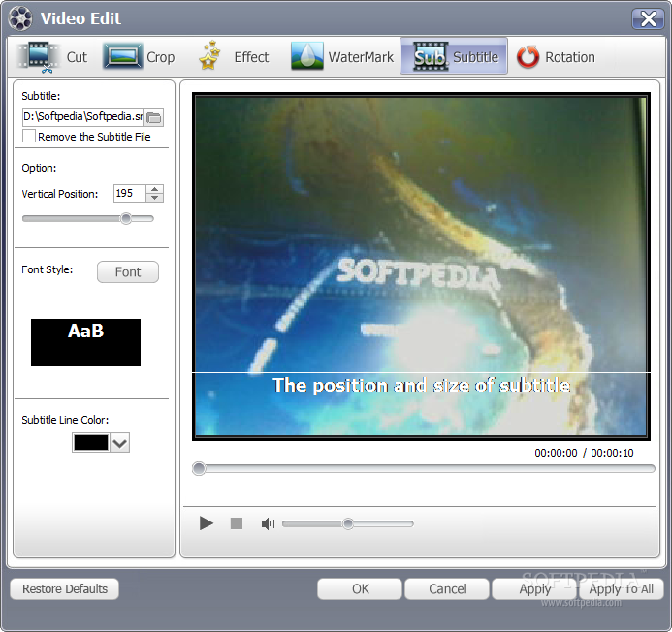Click the Vertical Position slider handle
The width and height of the screenshot is (672, 632).
(126, 218)
